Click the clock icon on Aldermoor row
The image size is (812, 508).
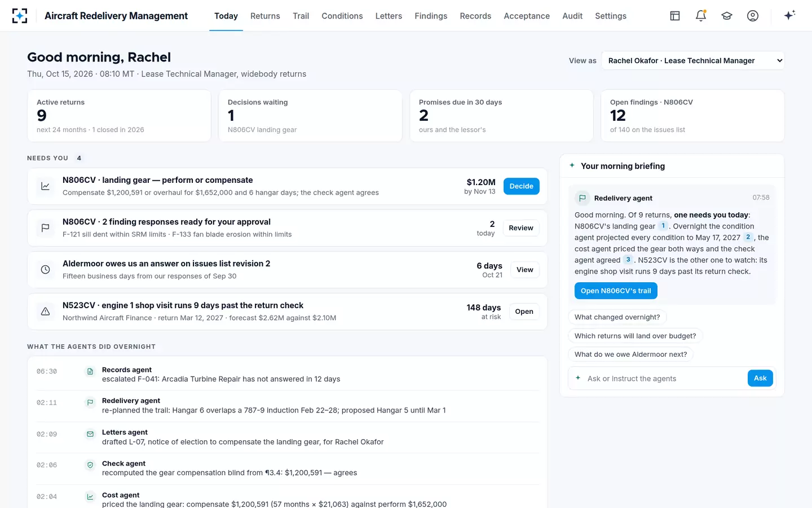coord(46,270)
